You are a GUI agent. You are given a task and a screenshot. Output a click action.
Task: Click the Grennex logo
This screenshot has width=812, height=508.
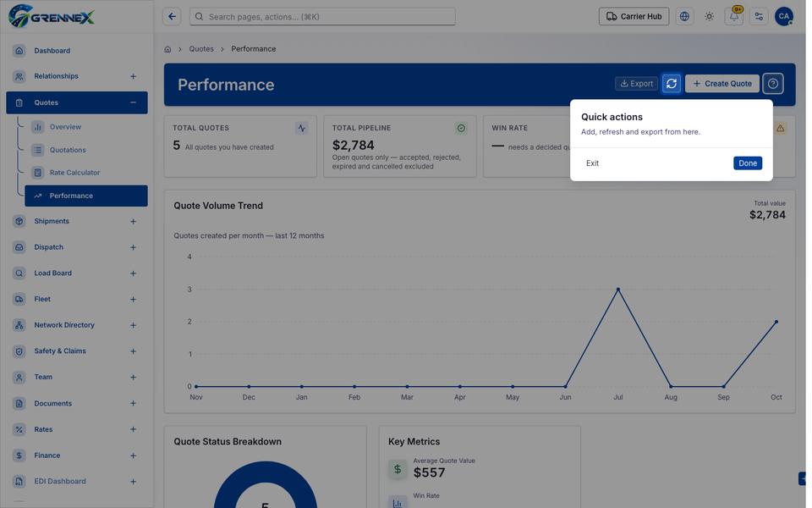pos(52,16)
